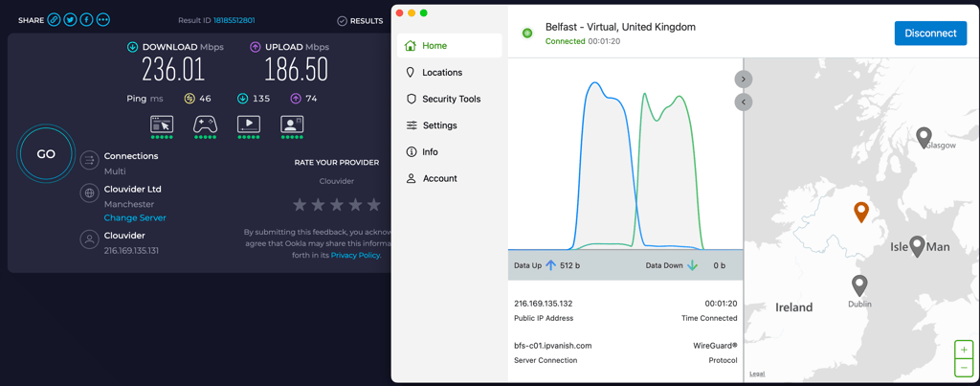This screenshot has width=980, height=386.
Task: Click the download arrow icon next to DOWNLOAD
Action: click(132, 47)
